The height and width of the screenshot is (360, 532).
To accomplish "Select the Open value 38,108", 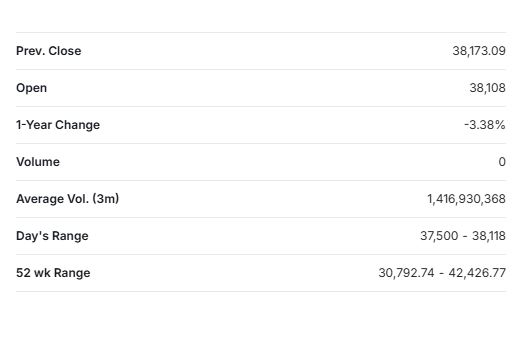I will point(487,88).
